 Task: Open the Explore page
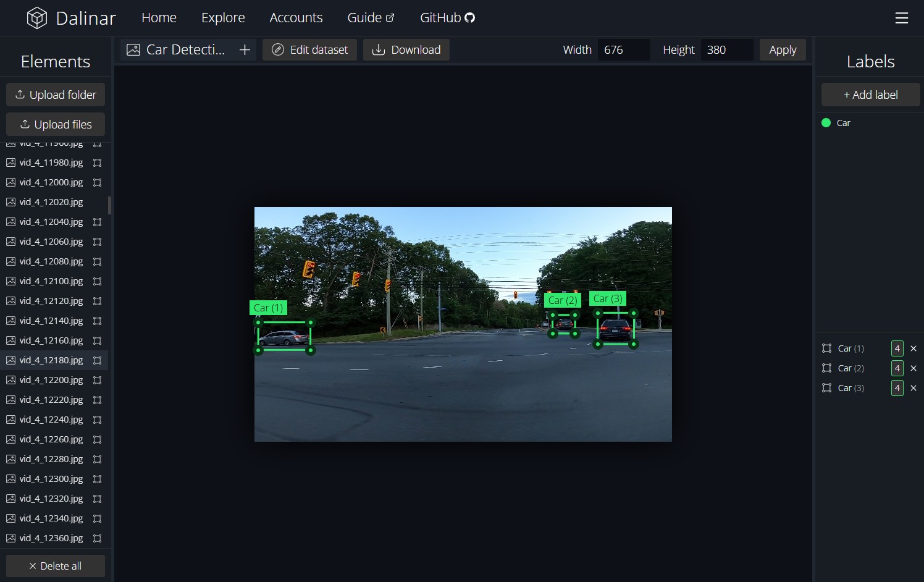click(x=223, y=17)
